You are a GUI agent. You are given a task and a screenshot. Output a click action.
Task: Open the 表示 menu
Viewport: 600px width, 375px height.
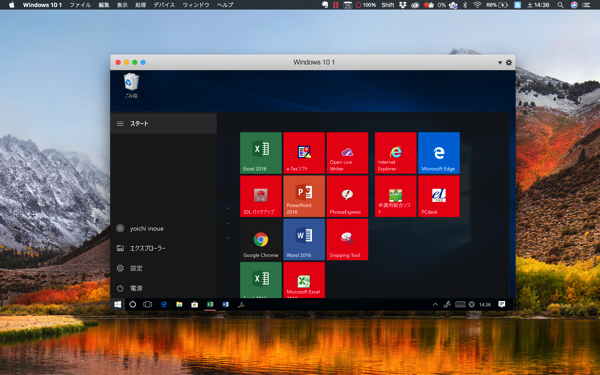[122, 5]
